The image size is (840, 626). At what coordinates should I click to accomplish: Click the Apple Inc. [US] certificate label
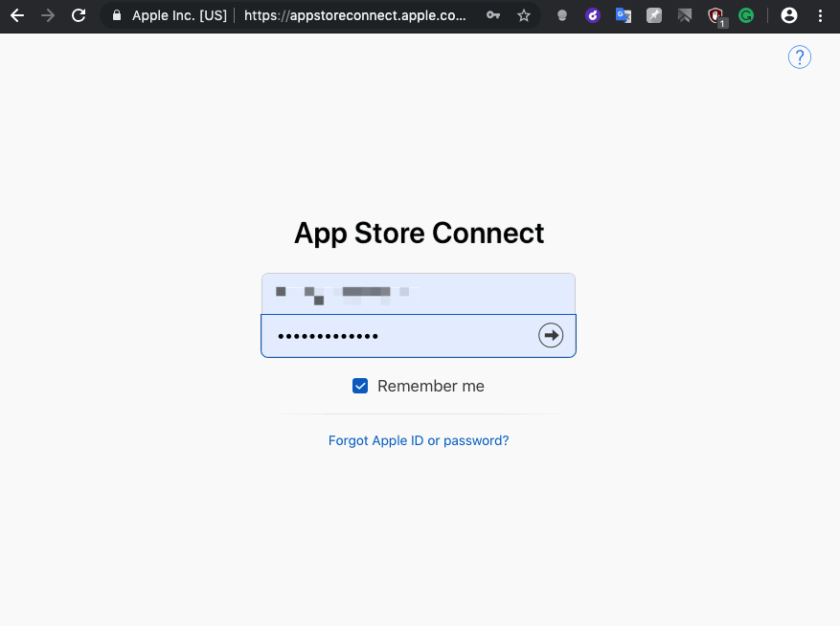coord(179,15)
